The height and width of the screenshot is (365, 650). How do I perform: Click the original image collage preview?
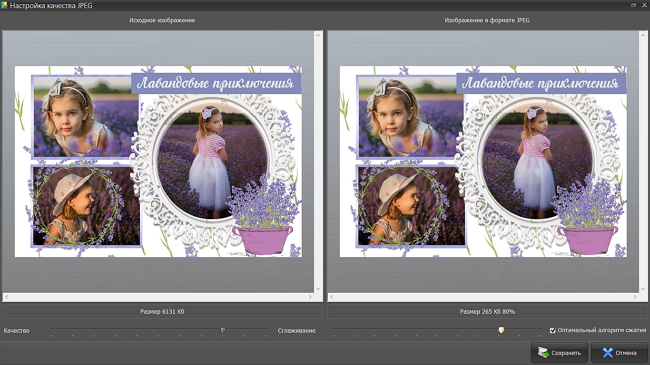click(x=158, y=161)
